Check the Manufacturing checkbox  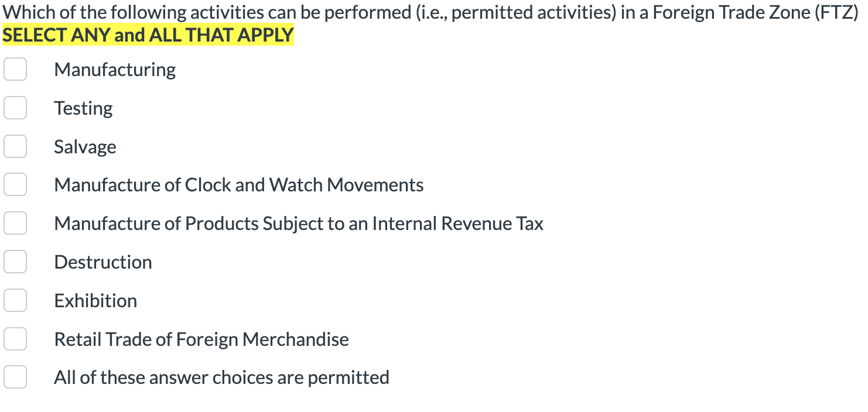click(15, 69)
